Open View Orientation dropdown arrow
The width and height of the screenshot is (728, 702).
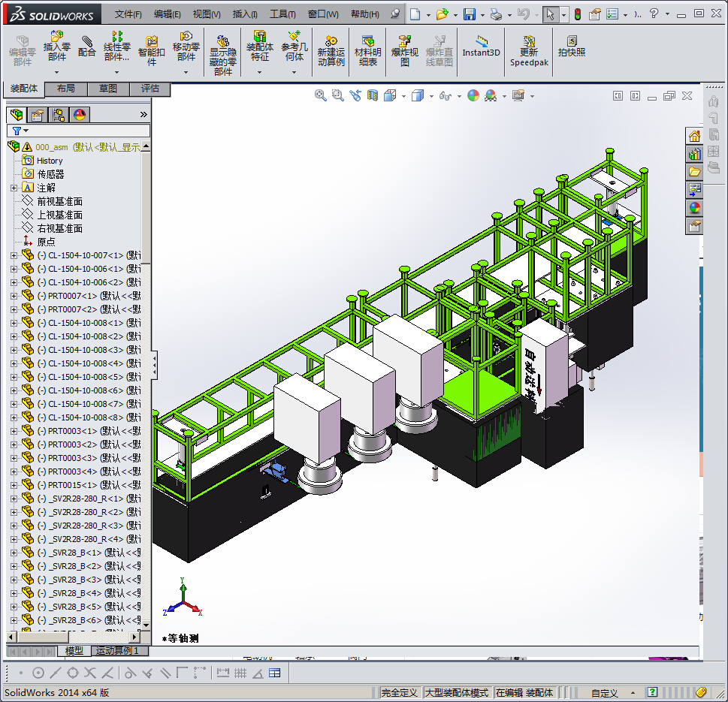pos(403,96)
